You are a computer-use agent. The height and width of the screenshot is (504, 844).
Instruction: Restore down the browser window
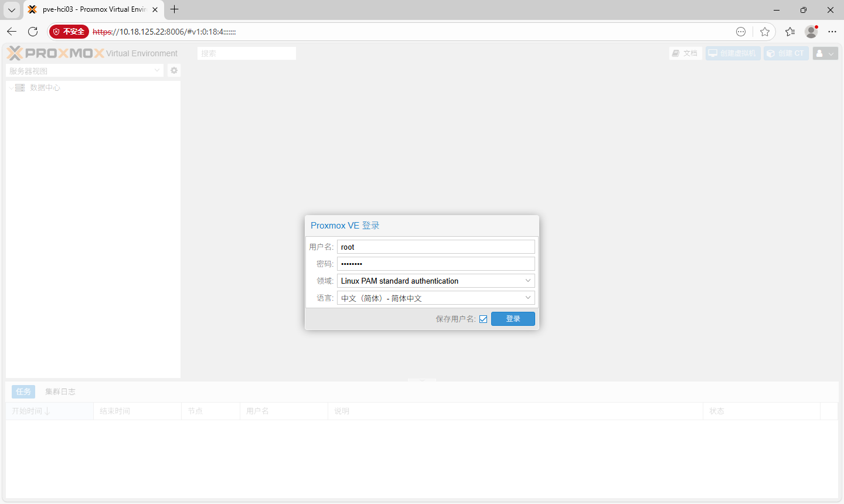click(x=804, y=9)
